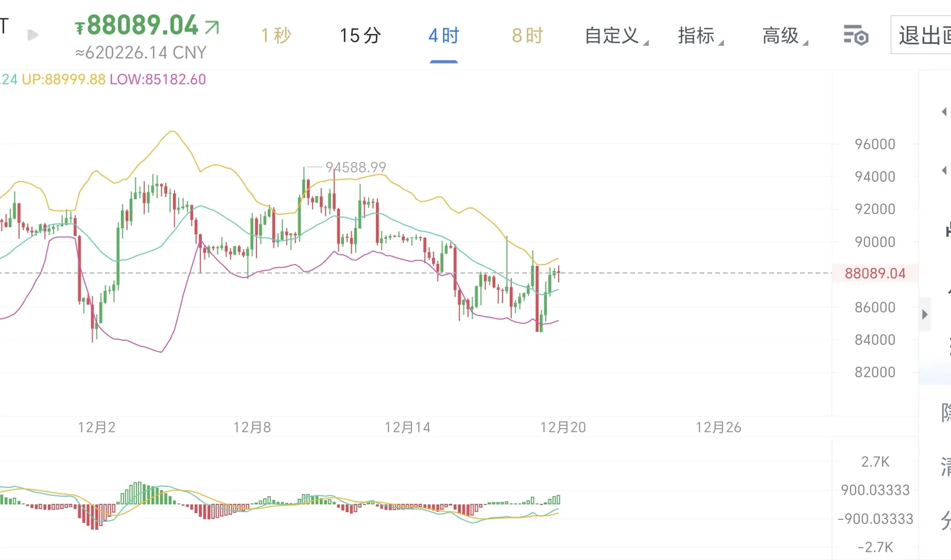Select the 15分 timeframe tab
The height and width of the screenshot is (560, 951).
tap(360, 36)
